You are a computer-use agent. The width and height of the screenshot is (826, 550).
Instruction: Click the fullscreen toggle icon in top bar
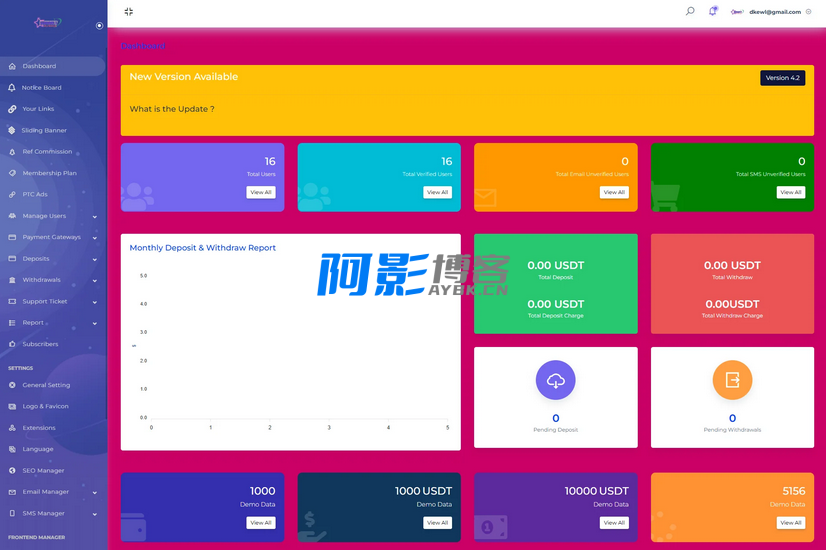pyautogui.click(x=128, y=12)
